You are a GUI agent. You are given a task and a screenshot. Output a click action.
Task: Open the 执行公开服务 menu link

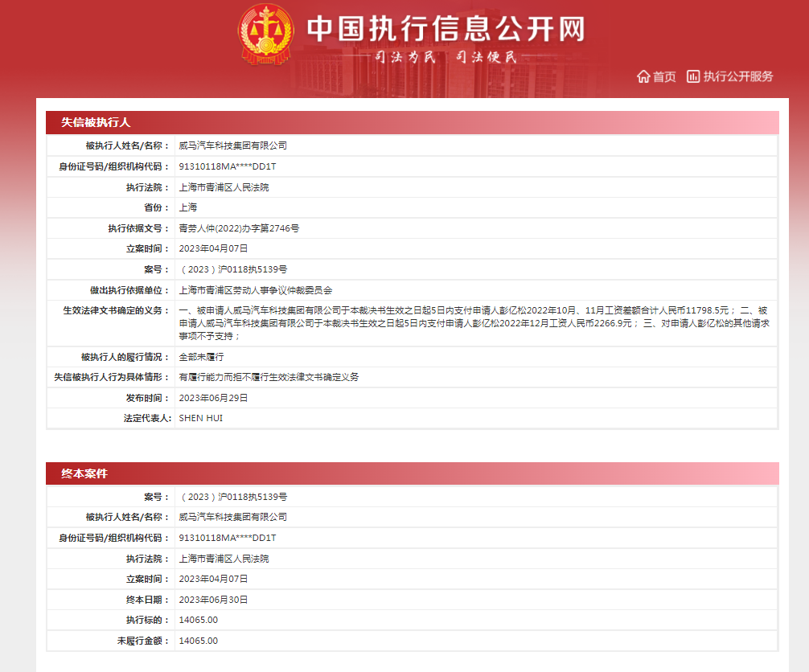[x=737, y=76]
